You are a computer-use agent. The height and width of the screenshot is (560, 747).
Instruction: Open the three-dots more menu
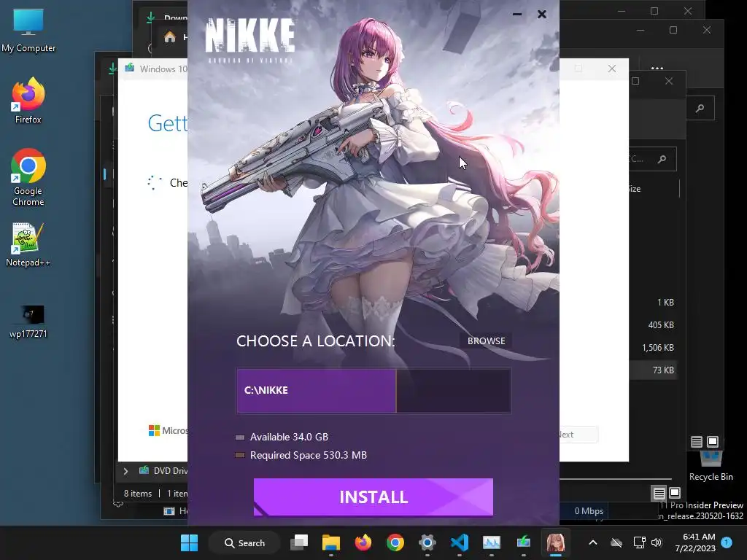[x=657, y=68]
